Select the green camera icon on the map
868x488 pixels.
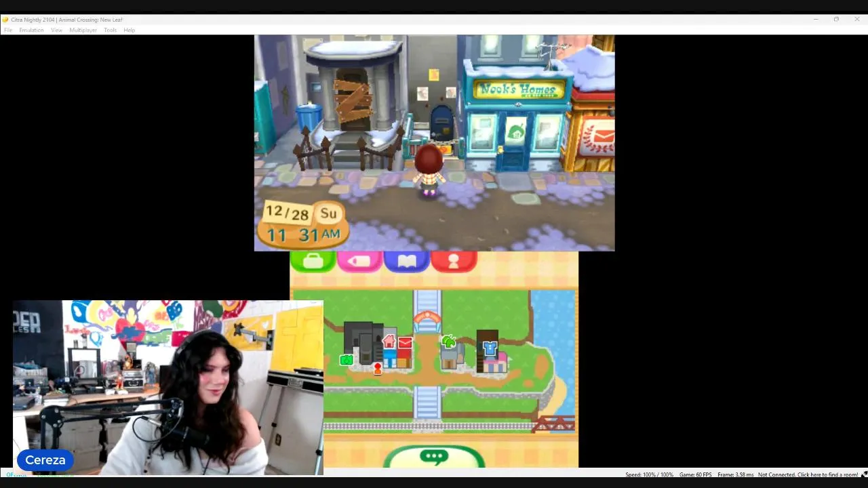(x=347, y=360)
